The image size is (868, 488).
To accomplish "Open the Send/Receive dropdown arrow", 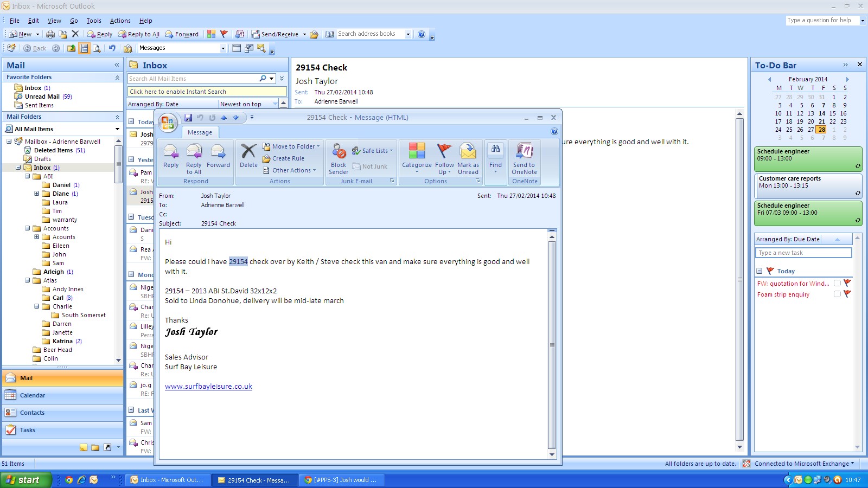I will (x=304, y=34).
